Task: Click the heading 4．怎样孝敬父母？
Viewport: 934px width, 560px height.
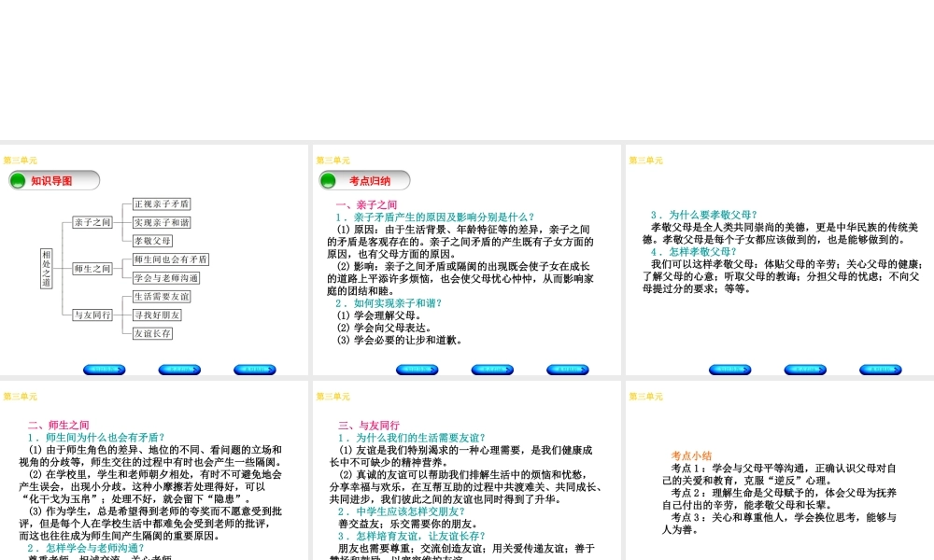Action: (x=693, y=252)
